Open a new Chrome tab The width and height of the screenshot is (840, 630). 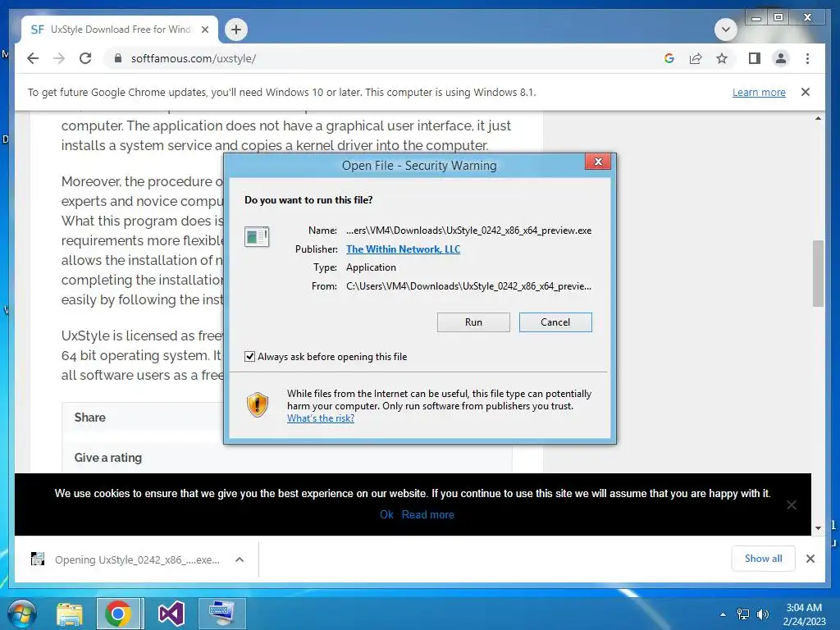click(x=236, y=30)
